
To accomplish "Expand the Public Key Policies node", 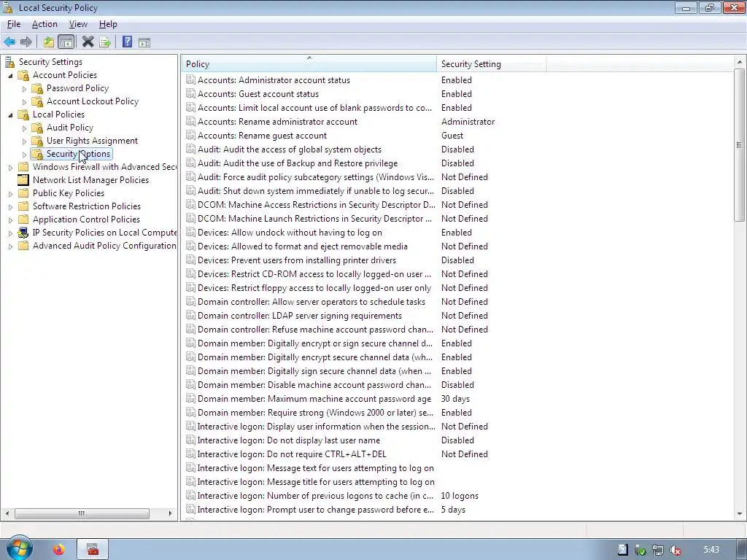I will click(10, 193).
